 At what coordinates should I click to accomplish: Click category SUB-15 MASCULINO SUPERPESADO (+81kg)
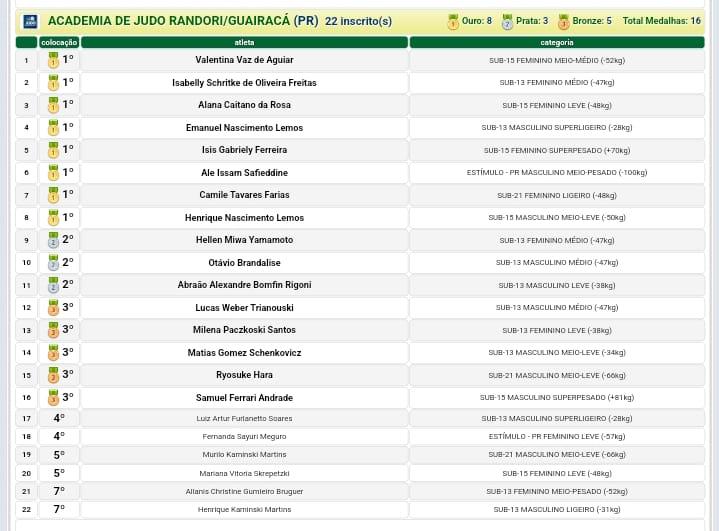tap(557, 398)
